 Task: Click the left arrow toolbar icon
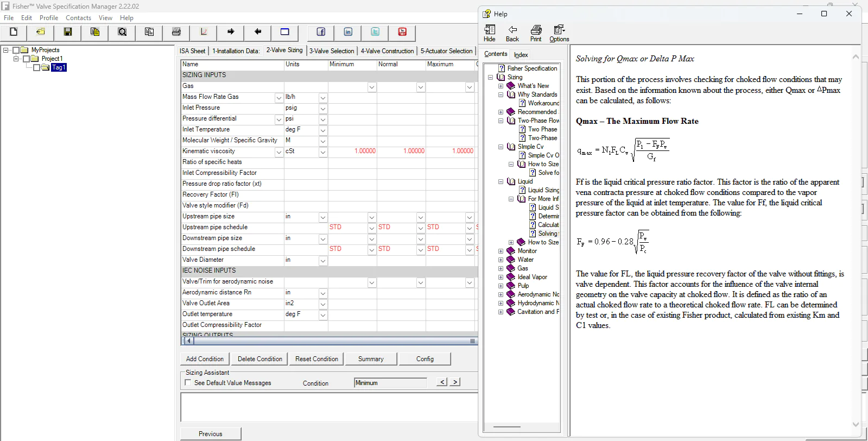coord(258,32)
